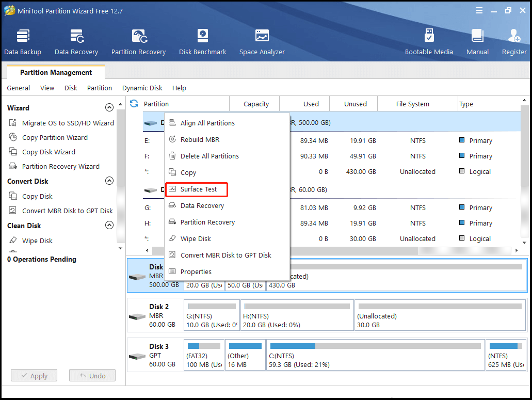Select the H: partition row in the list
532x400 pixels.
pos(332,223)
